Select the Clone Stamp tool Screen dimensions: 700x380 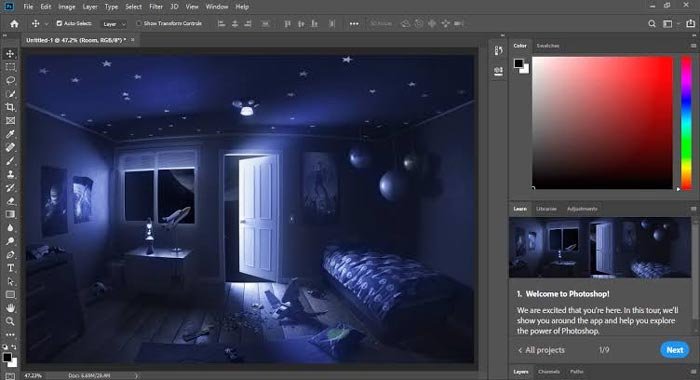tap(10, 174)
